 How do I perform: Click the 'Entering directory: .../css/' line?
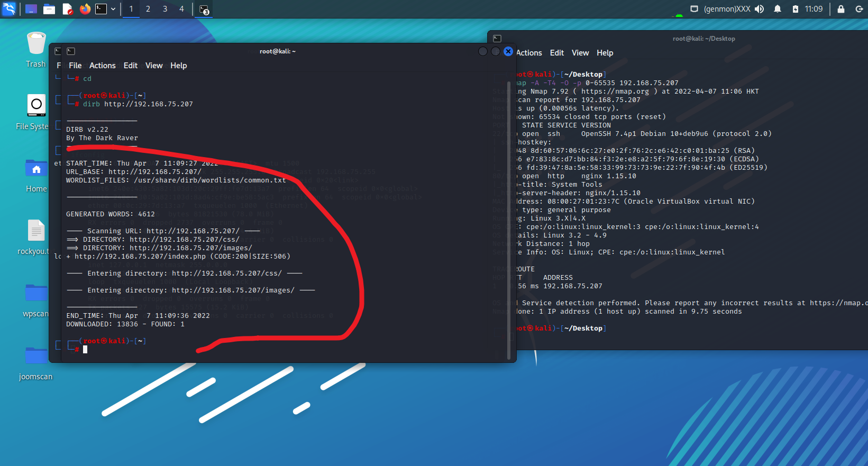click(x=185, y=273)
